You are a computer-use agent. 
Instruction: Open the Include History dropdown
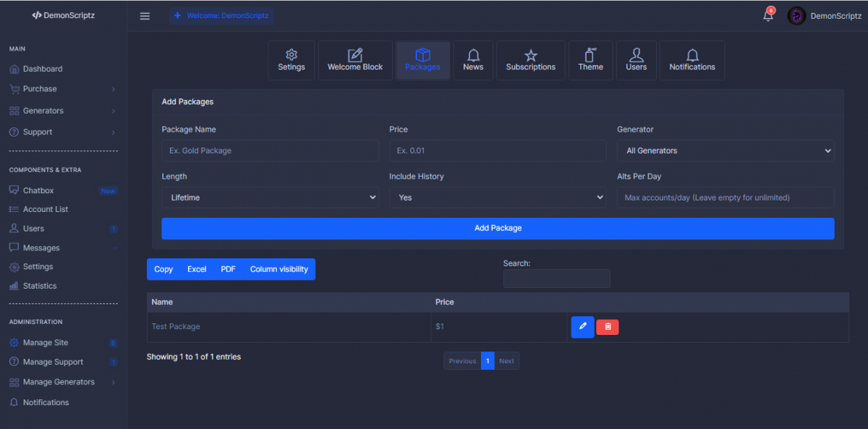pos(498,197)
